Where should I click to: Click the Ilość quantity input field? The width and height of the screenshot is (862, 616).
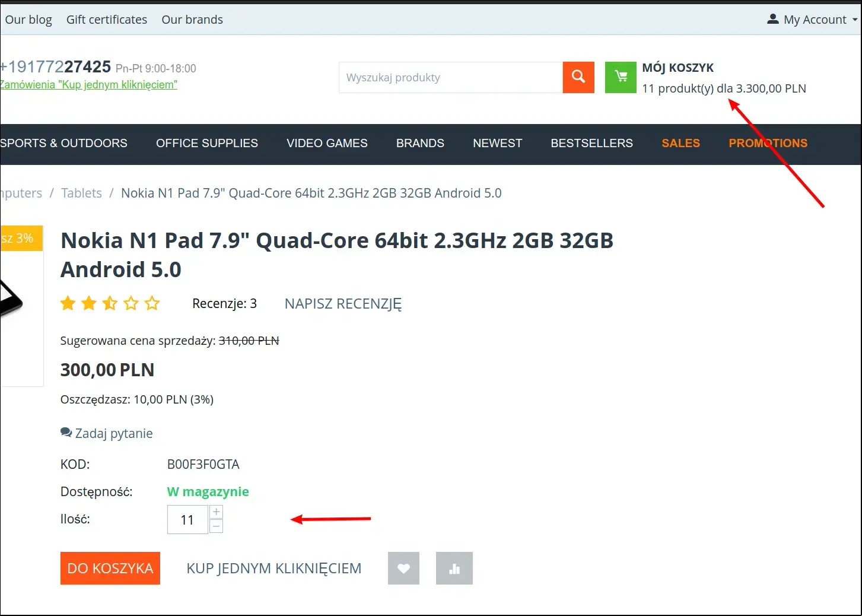[x=187, y=520]
